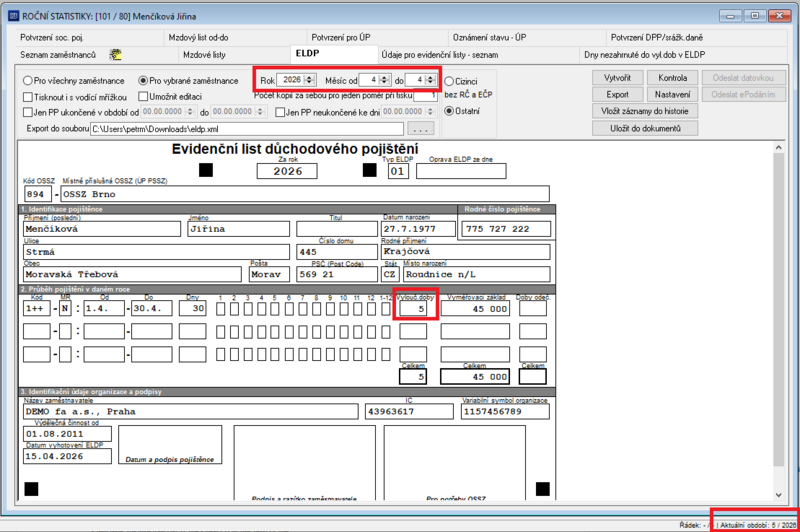Click the Jen PP neukončené ke dni date spinner
Image resolution: width=800 pixels, height=532 pixels.
pyautogui.click(x=431, y=111)
